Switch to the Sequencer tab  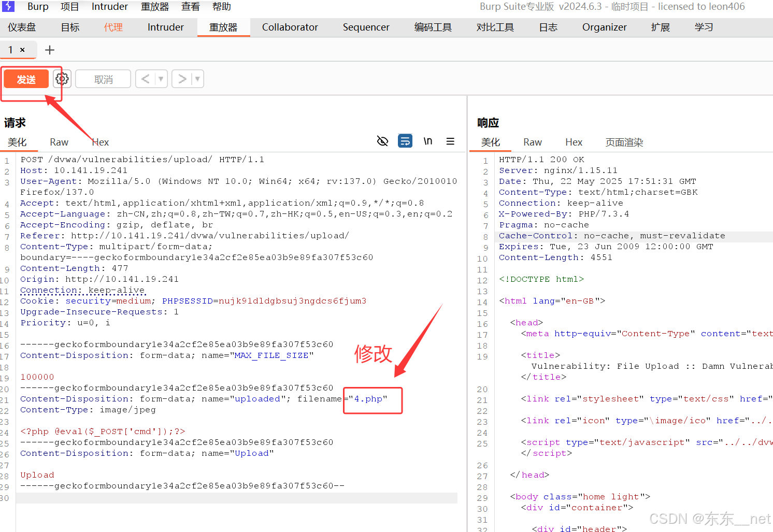(x=366, y=27)
